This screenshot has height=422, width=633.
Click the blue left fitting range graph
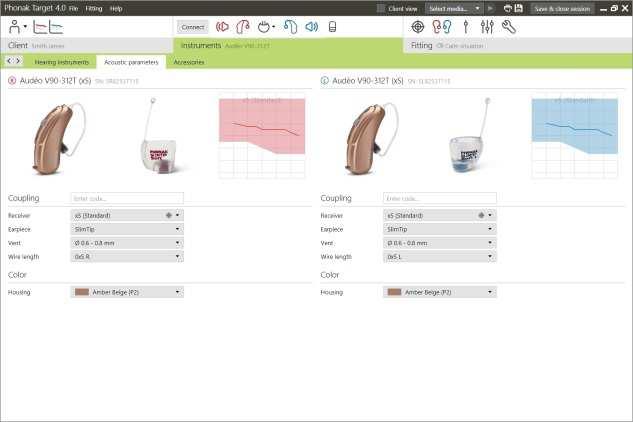(x=574, y=138)
